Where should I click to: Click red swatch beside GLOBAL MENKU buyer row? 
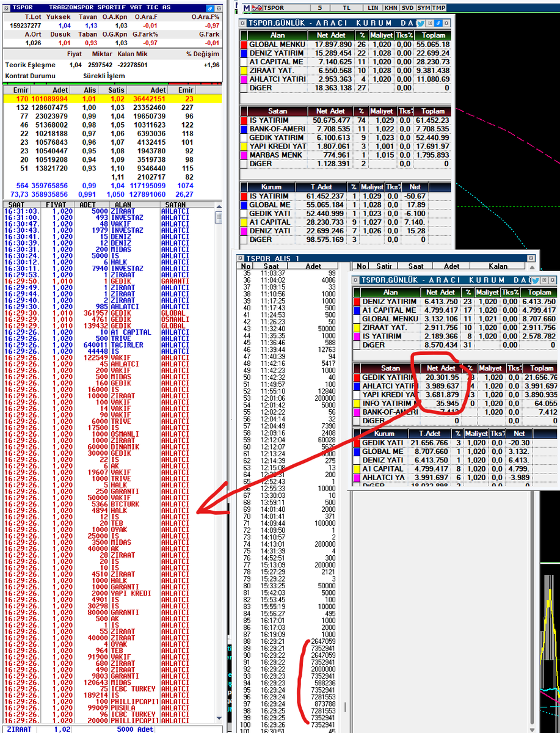pos(244,45)
